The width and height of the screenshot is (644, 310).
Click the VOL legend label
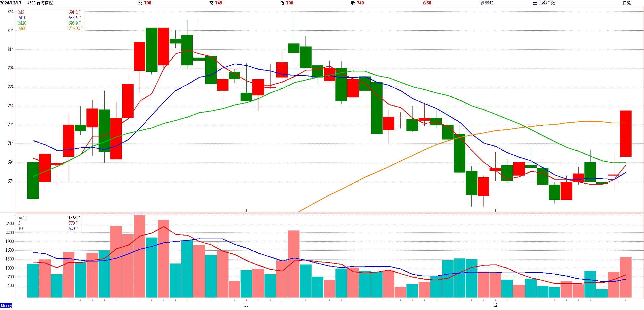23,218
